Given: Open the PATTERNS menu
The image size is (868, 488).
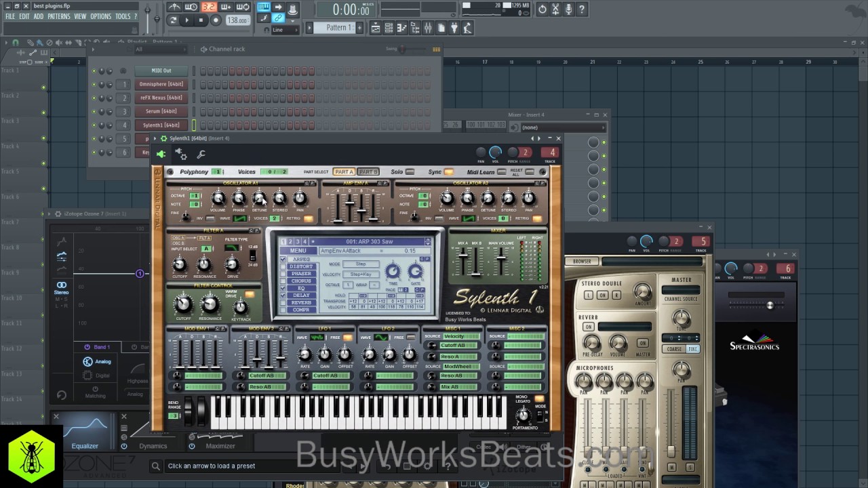Looking at the screenshot, I should pos(59,16).
